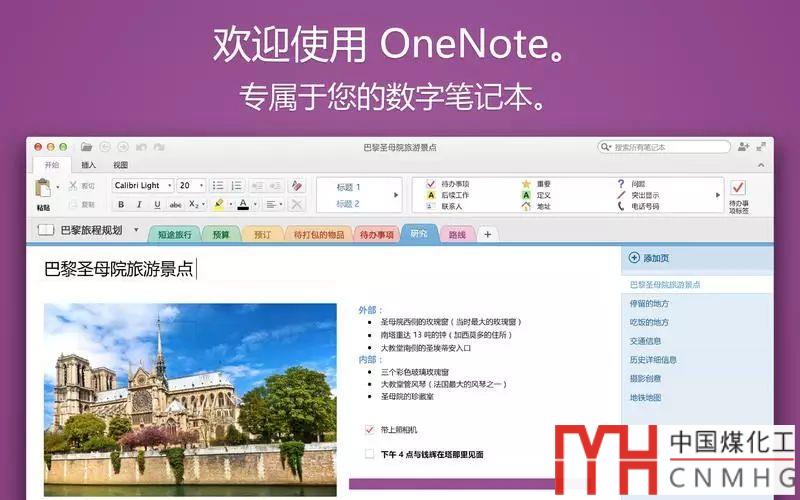800x500 pixels.
Task: Open the 路线 section tab
Action: point(457,235)
